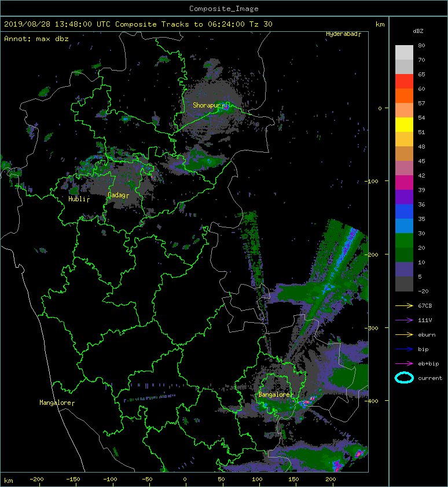Select the bright green 20–30 dBZ swatch
This screenshot has width=448, height=487.
404,241
